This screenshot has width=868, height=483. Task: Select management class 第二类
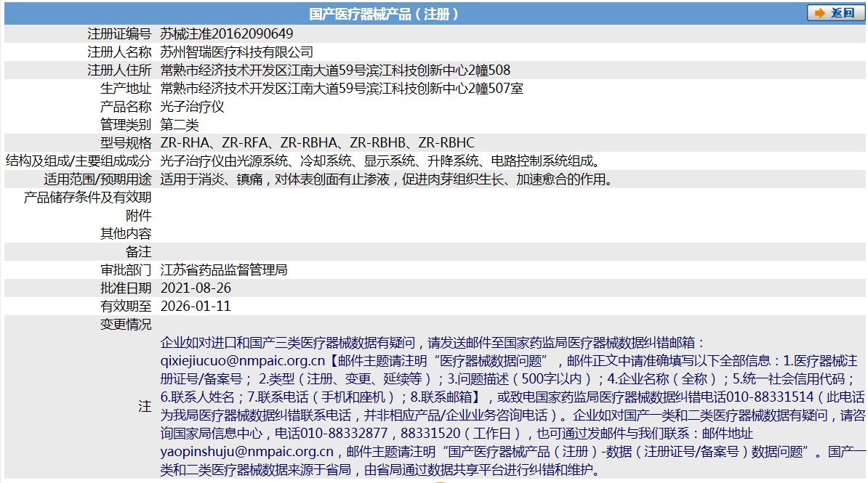[x=180, y=124]
